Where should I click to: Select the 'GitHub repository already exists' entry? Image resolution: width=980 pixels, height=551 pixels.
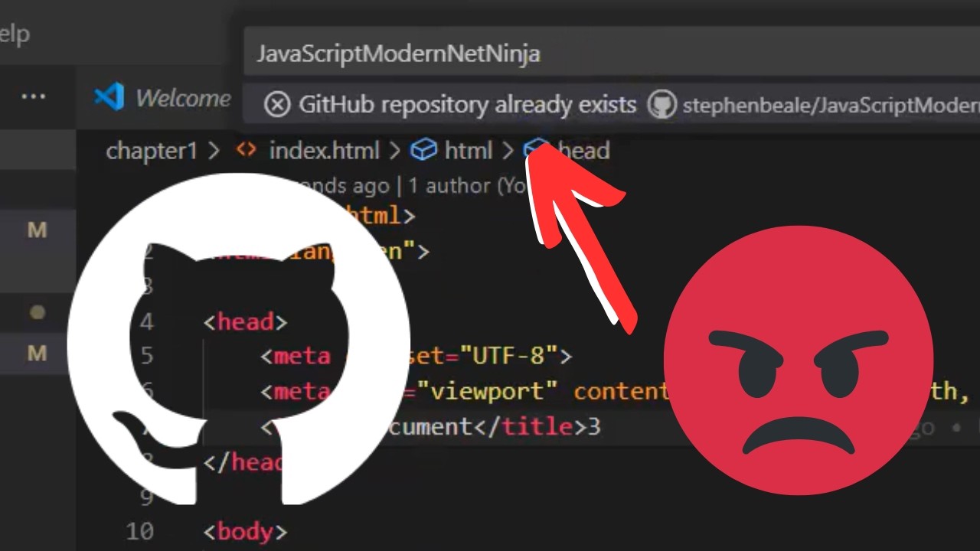(611, 104)
